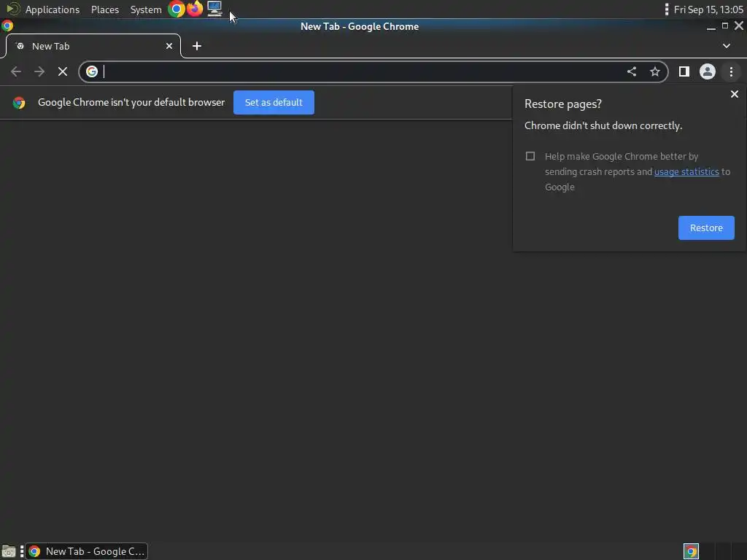This screenshot has height=560, width=747.
Task: Click the Chrome infobar logo icon
Action: coord(19,102)
